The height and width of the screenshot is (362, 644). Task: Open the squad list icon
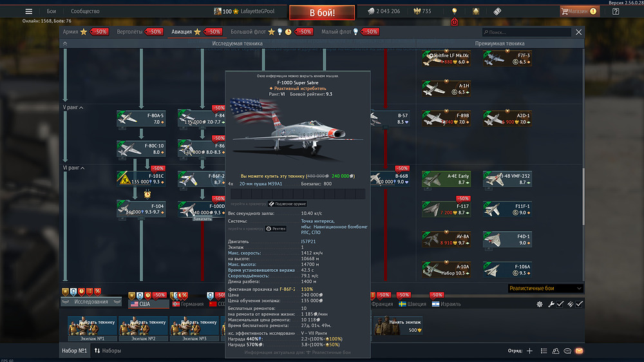(544, 351)
